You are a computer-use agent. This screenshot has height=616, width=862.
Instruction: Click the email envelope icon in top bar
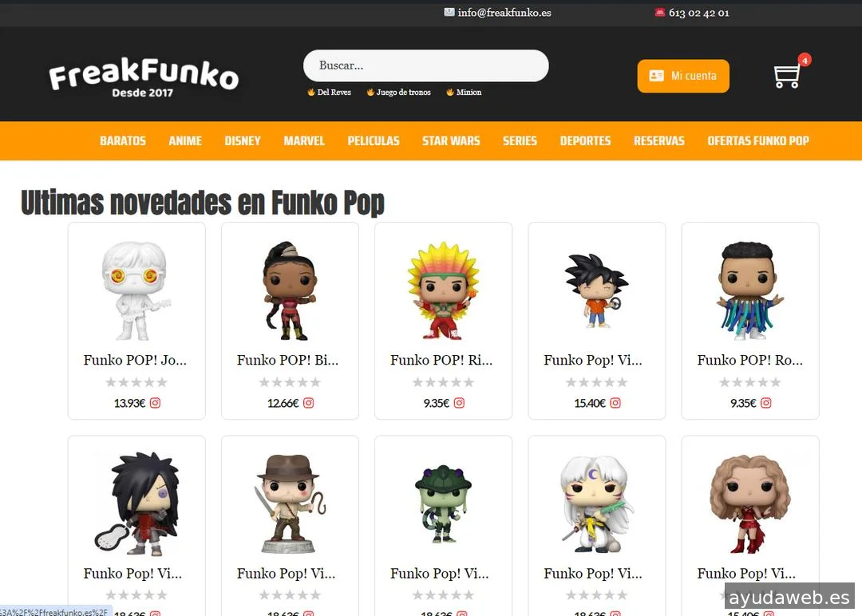click(449, 12)
